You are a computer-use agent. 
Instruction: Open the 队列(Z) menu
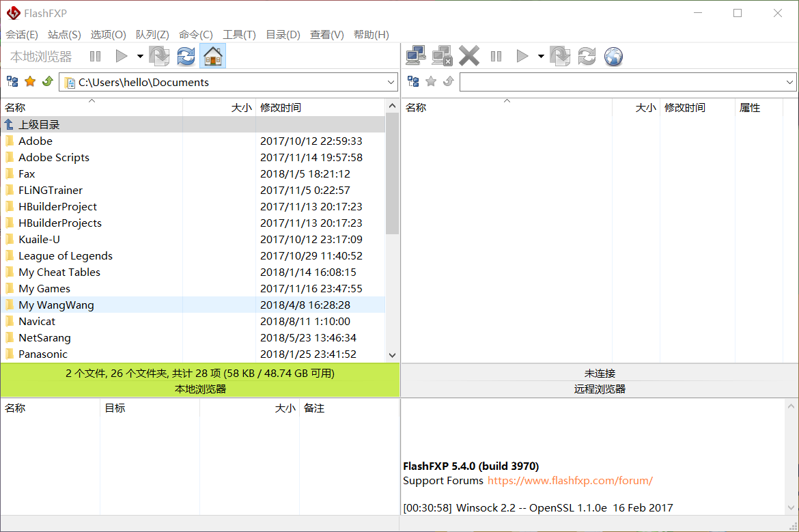coord(152,35)
